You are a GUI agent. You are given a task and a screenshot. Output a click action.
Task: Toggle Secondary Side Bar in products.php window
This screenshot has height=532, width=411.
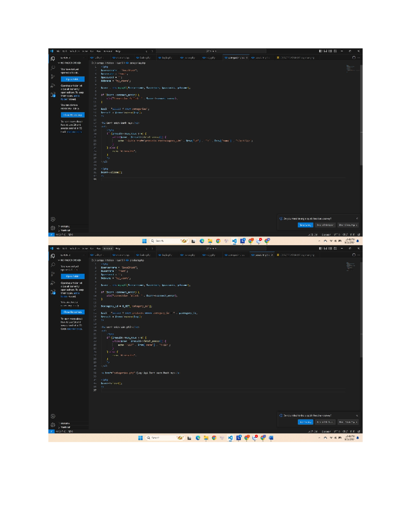330,248
